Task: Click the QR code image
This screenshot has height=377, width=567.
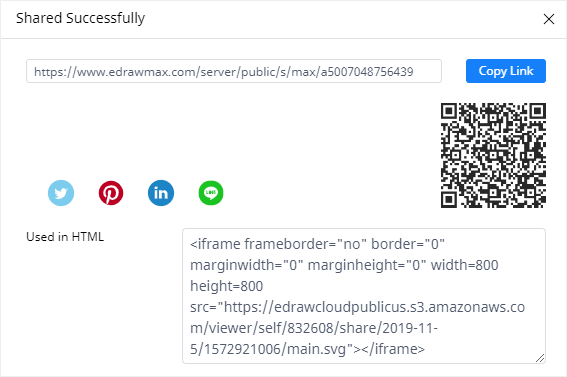Action: (x=493, y=155)
